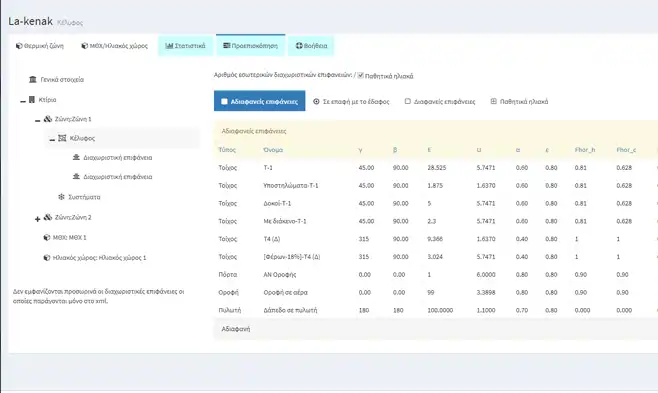This screenshot has height=393, width=658.
Task: Click the circle icon of Σε επαφή με το έδαφος
Action: point(316,102)
